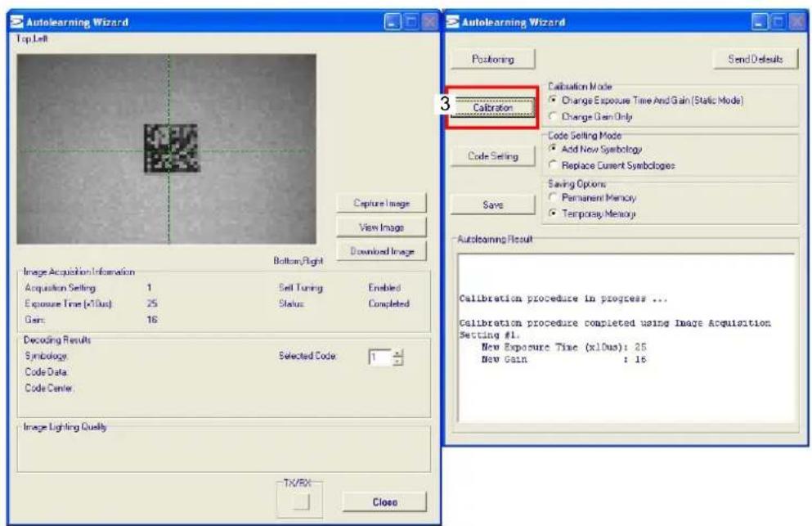Click the TX/RX indicator box
Screen dimensions: 812x526
click(x=301, y=501)
